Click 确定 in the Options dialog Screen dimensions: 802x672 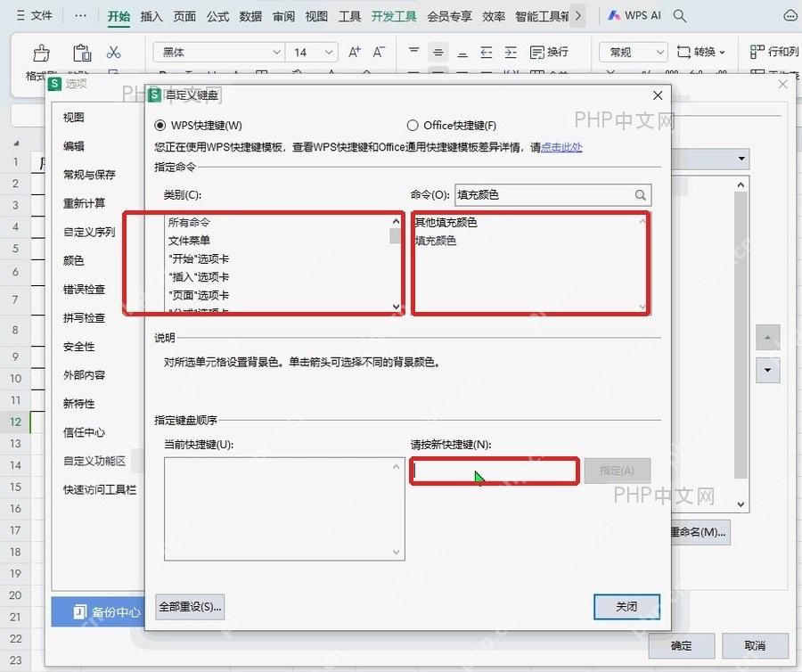click(x=682, y=646)
